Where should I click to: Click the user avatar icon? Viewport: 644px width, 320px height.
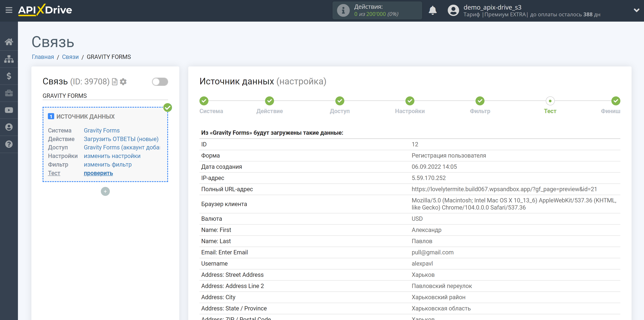(x=453, y=11)
